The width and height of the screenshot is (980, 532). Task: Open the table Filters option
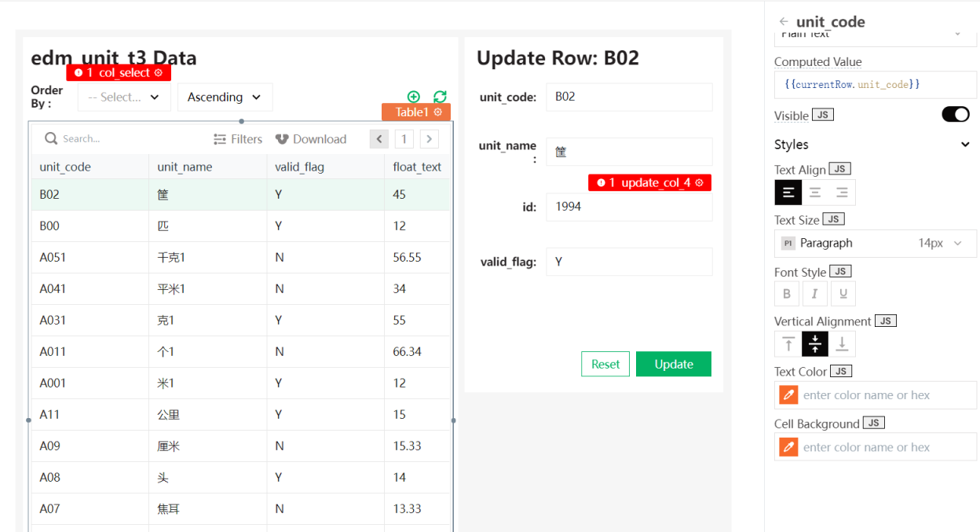tap(238, 139)
